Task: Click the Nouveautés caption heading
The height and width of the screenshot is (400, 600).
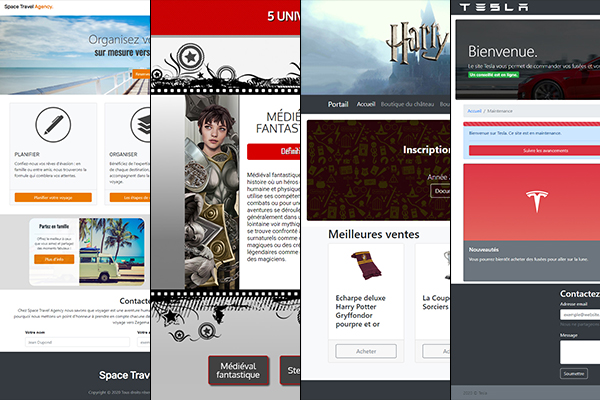Action: point(484,250)
